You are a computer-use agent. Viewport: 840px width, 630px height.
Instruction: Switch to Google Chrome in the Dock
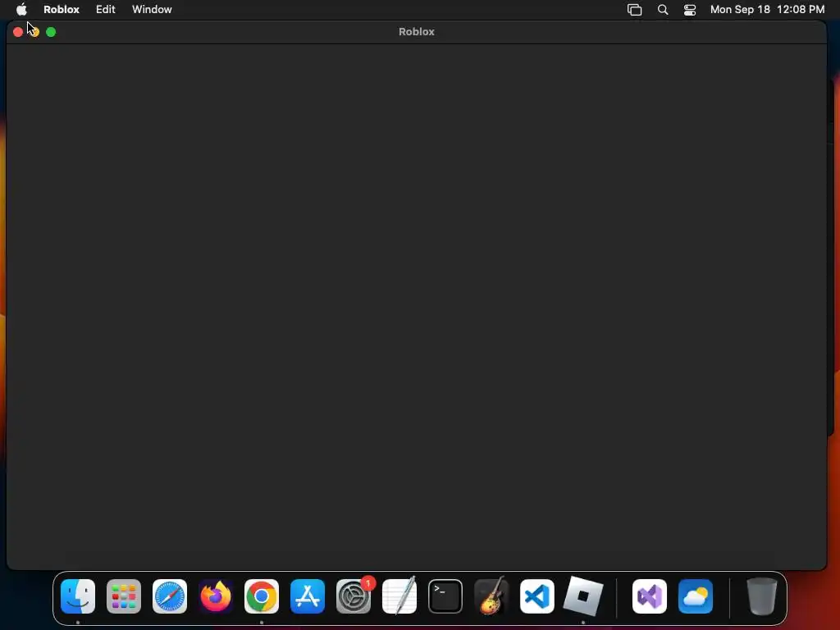click(262, 596)
